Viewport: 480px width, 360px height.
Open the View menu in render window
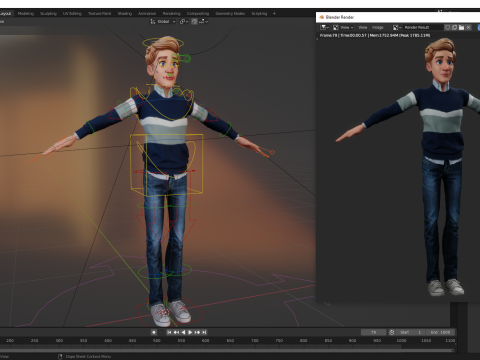pos(363,27)
